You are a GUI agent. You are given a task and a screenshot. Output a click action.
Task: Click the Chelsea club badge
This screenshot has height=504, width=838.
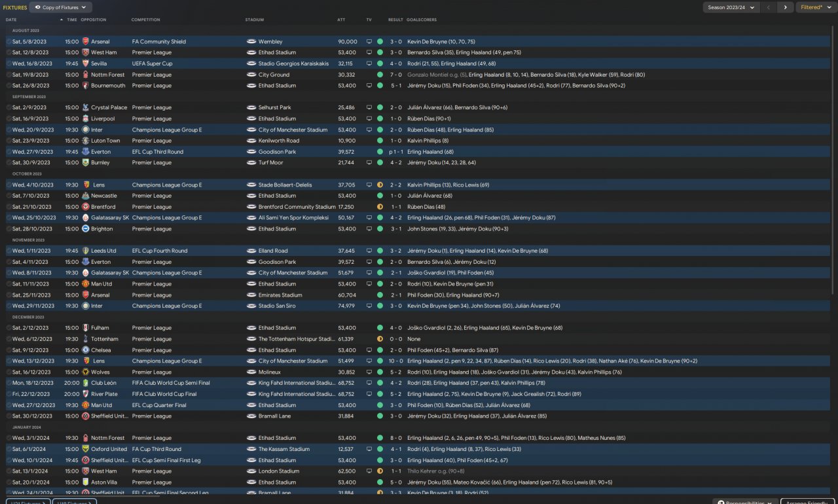86,350
